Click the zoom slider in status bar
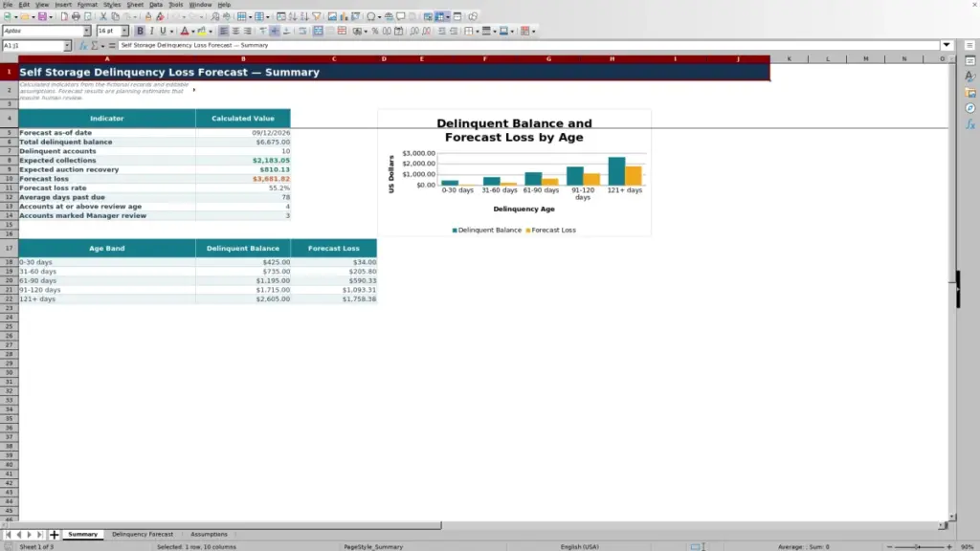Viewport: 980px width, 551px height. tap(919, 546)
